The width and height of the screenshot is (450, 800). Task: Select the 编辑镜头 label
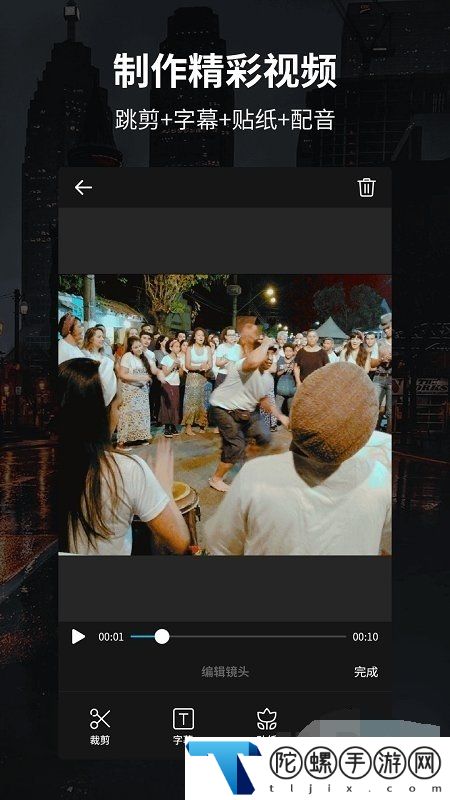(225, 671)
